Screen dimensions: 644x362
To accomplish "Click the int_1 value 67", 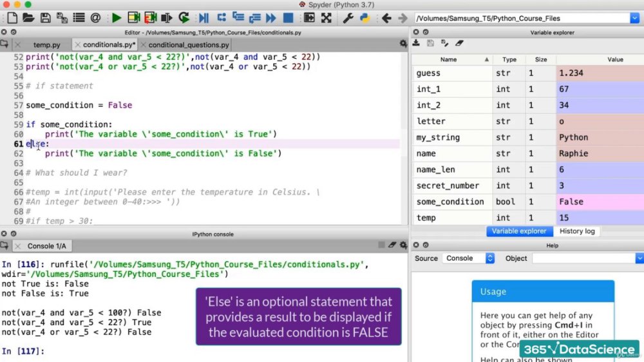I will 563,89.
